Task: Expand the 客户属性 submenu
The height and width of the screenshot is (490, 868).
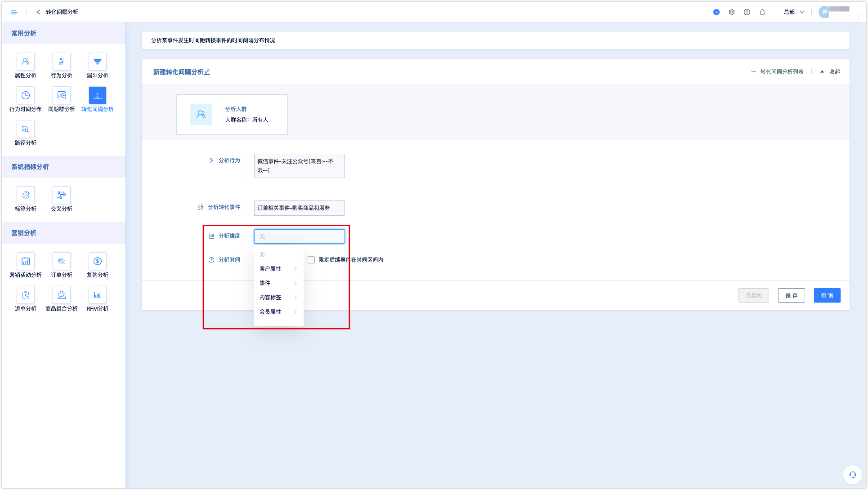Action: coord(278,268)
